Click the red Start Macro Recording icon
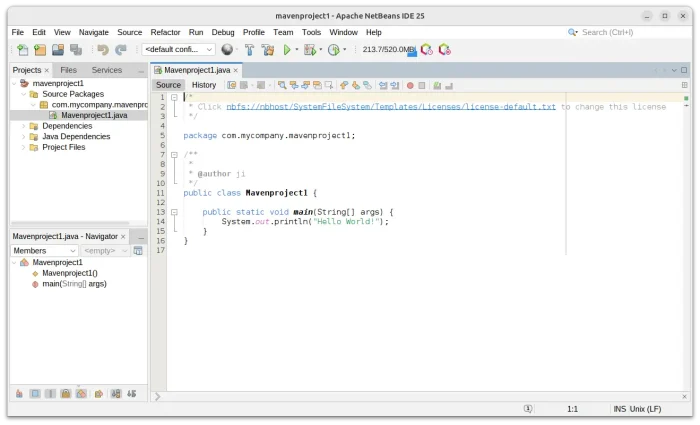Image resolution: width=700 pixels, height=425 pixels. 410,85
